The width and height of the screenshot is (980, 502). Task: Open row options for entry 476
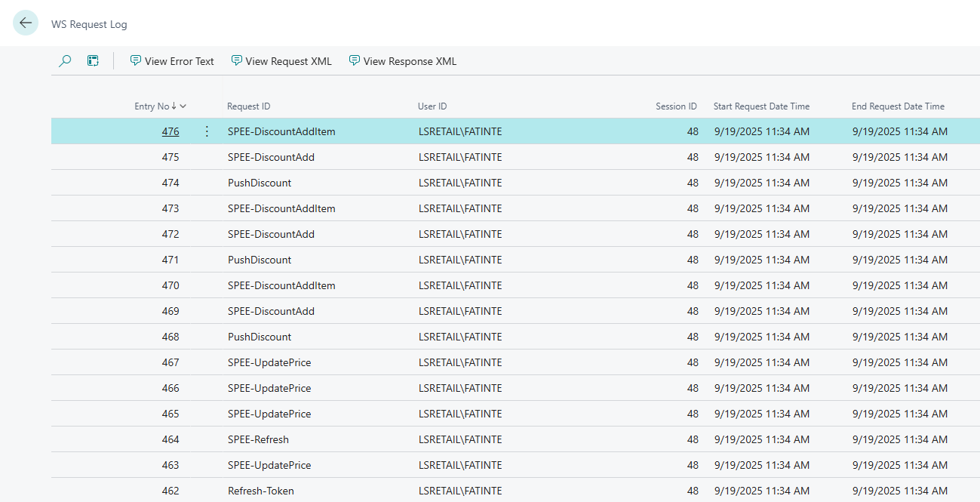pyautogui.click(x=207, y=131)
